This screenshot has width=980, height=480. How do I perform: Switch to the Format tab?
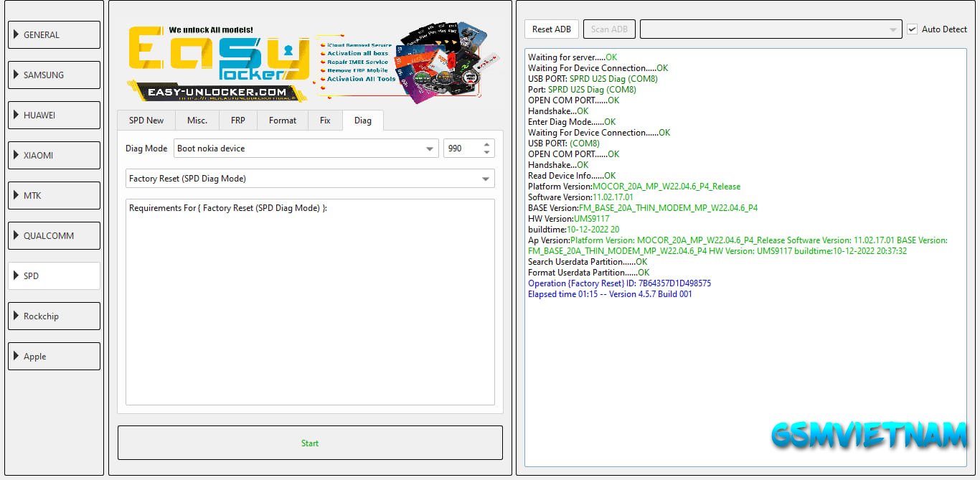(283, 121)
